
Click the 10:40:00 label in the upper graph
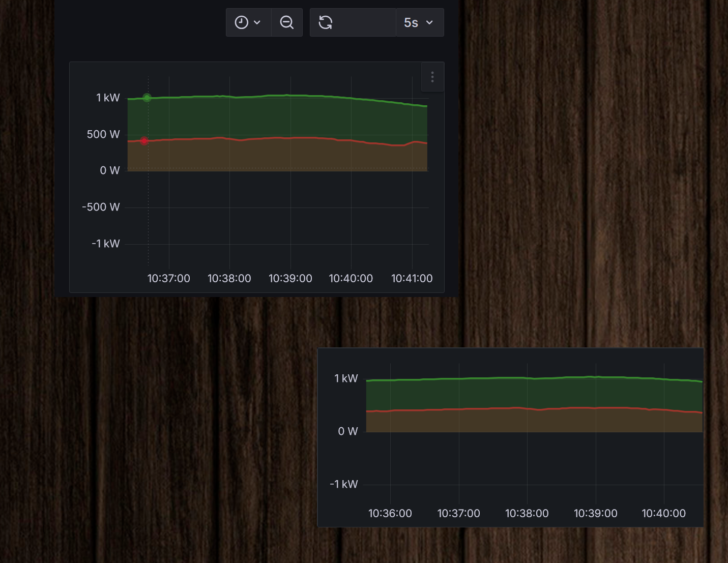click(351, 278)
